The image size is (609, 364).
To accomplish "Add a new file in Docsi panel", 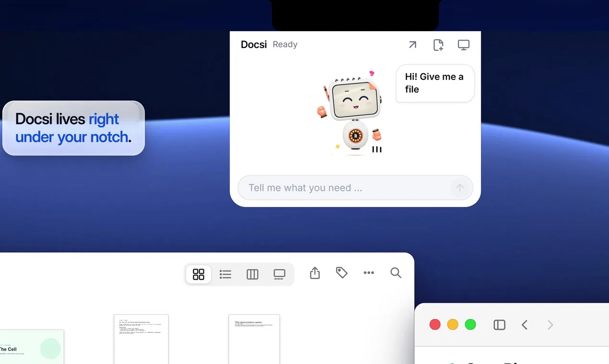I will click(x=438, y=45).
